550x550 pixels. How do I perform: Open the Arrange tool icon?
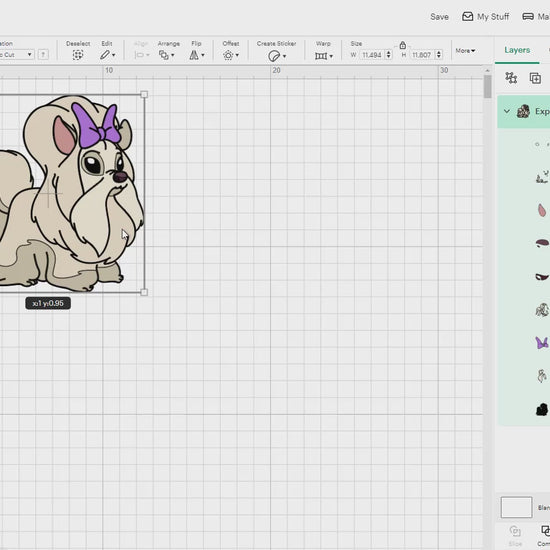pyautogui.click(x=163, y=55)
